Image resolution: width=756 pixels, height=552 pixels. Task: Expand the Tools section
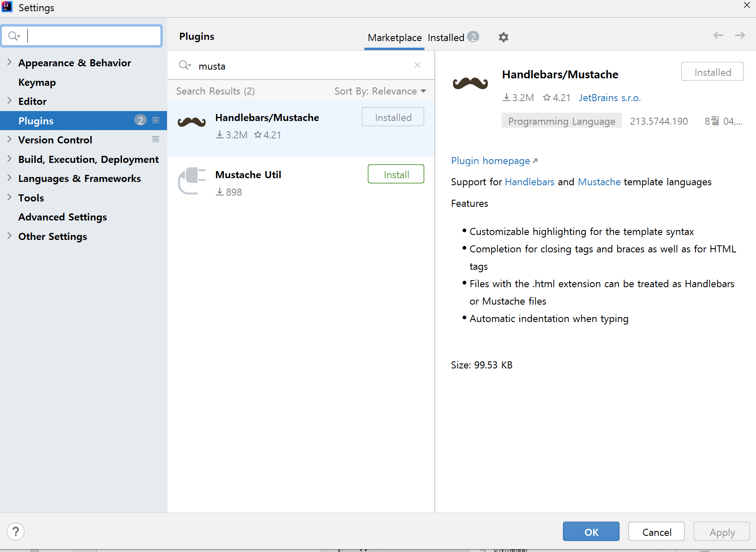pos(9,197)
